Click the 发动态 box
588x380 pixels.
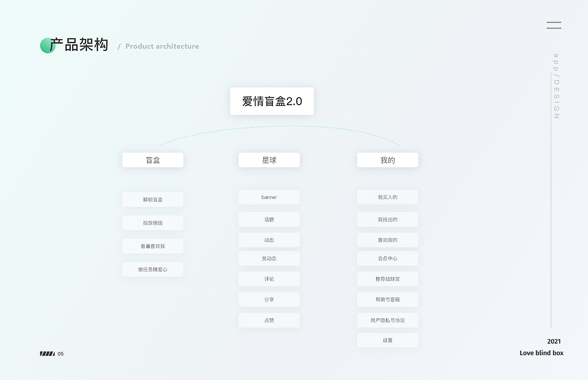coord(269,258)
